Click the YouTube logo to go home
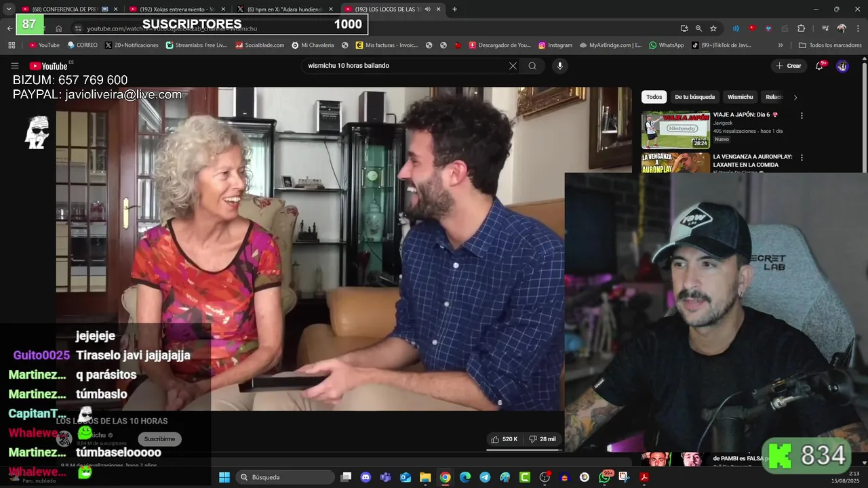 (48, 66)
